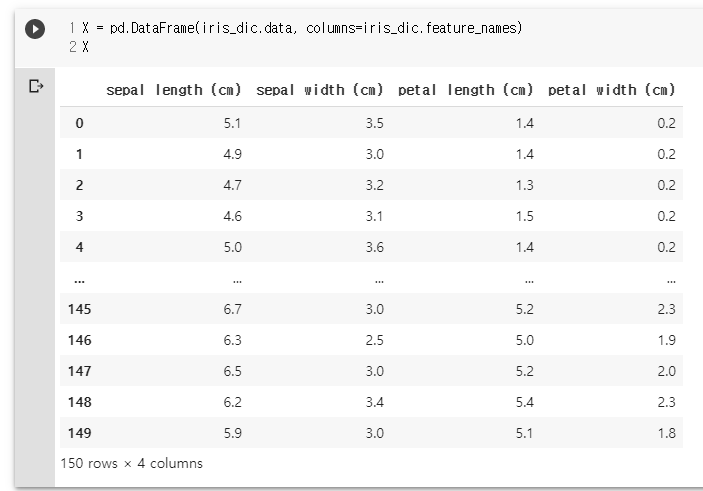Click the 'sepal length (cm)' column header
Image resolution: width=703 pixels, height=491 pixels.
[x=174, y=90]
